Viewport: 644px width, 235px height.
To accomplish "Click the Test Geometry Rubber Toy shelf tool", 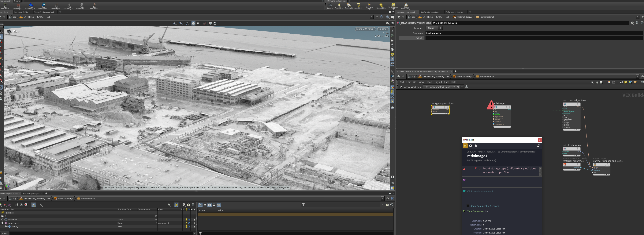I will [31, 6].
